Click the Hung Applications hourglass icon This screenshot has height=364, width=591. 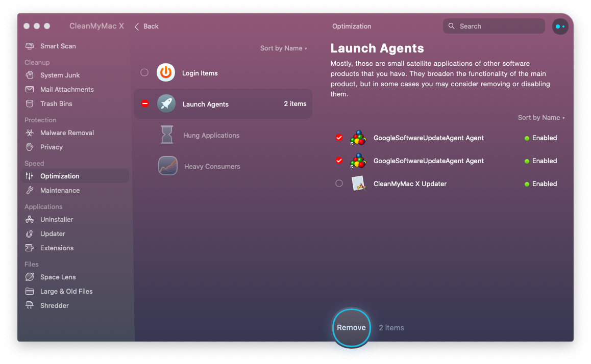pyautogui.click(x=166, y=135)
